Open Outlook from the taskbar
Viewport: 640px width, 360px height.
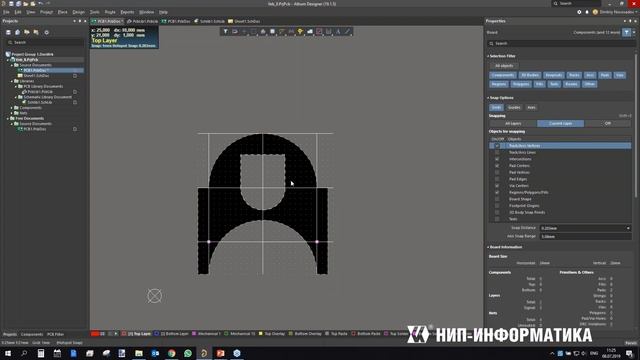point(155,353)
